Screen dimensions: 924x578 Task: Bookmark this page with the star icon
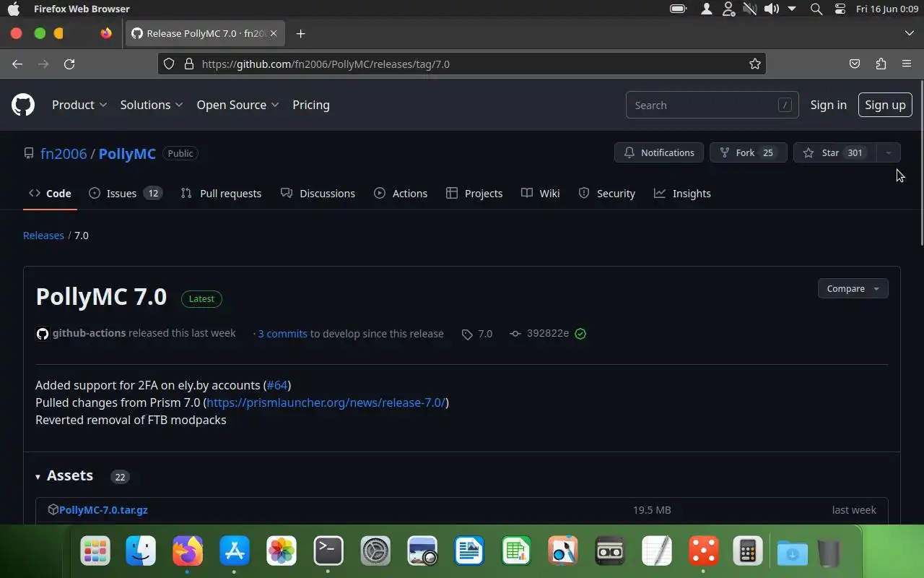(x=755, y=64)
